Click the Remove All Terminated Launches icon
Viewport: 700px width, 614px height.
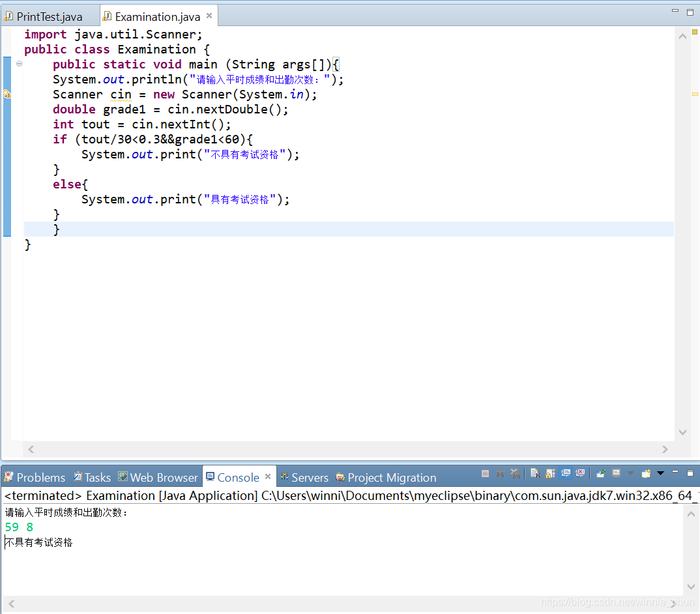(515, 473)
